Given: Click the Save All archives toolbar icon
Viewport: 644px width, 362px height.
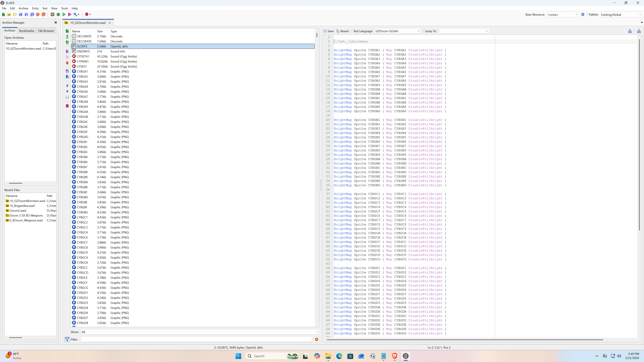Looking at the screenshot, I should tap(32, 14).
